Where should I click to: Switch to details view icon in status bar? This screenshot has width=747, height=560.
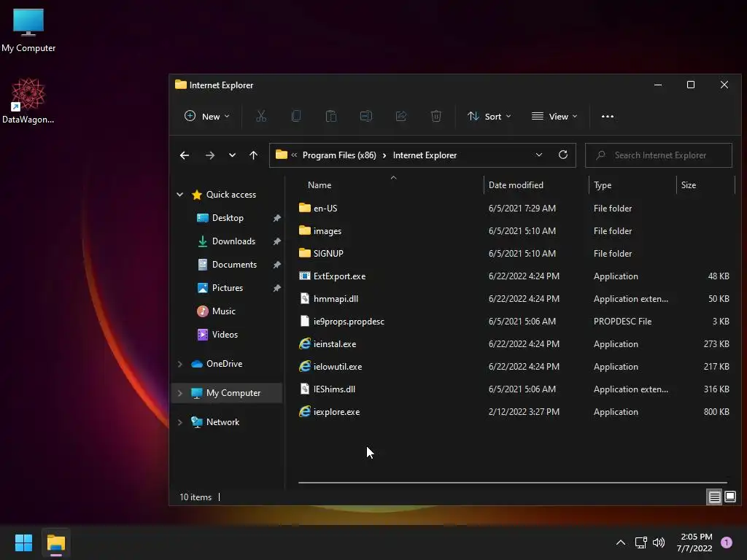tap(714, 497)
